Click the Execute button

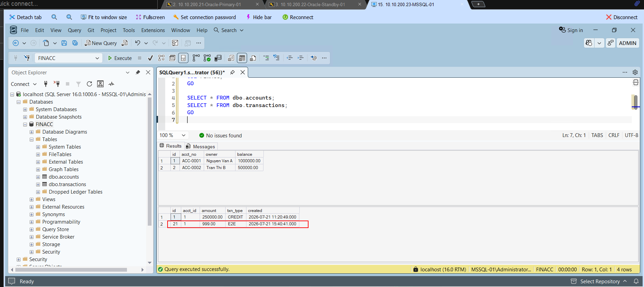tap(119, 58)
